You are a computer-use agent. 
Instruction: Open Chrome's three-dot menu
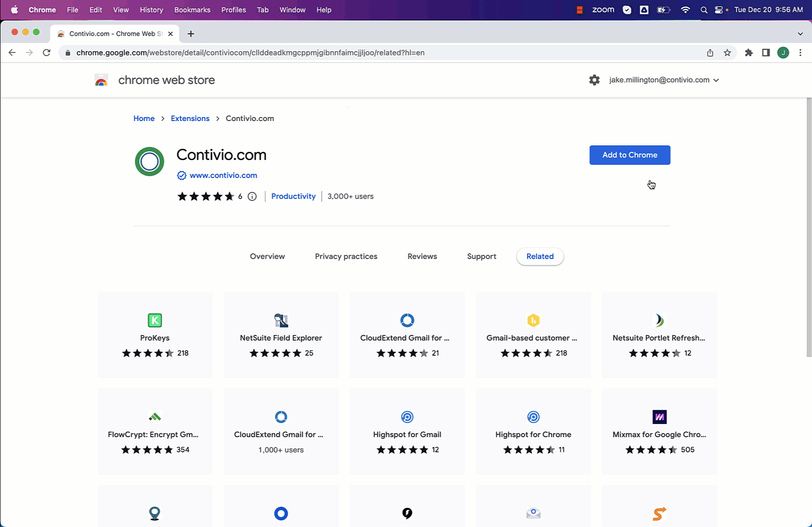coord(800,53)
